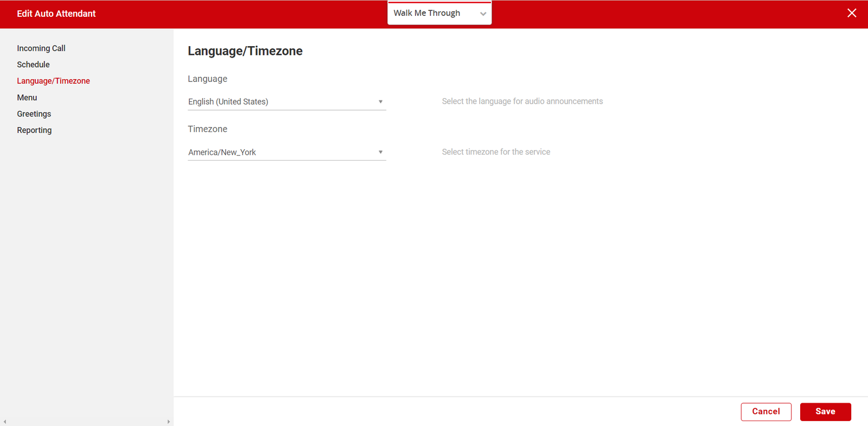Image resolution: width=868 pixels, height=426 pixels.
Task: Close the Edit Auto Attendant dialog
Action: pyautogui.click(x=852, y=13)
